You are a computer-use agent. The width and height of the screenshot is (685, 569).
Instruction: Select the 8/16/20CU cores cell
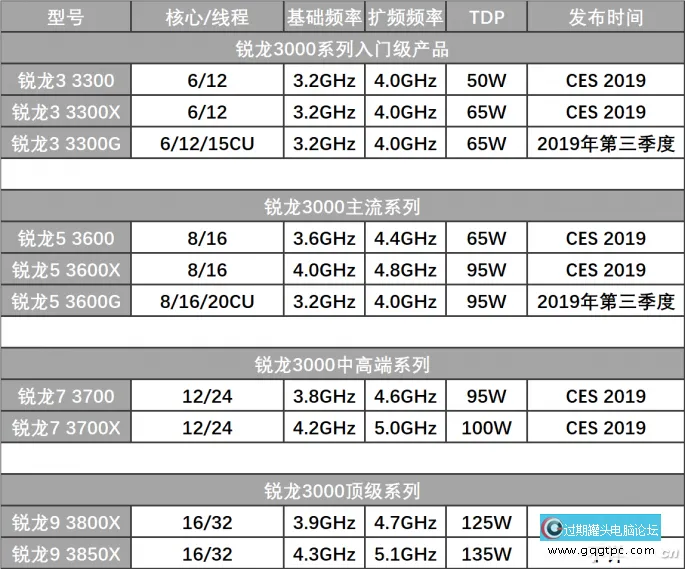(x=207, y=301)
